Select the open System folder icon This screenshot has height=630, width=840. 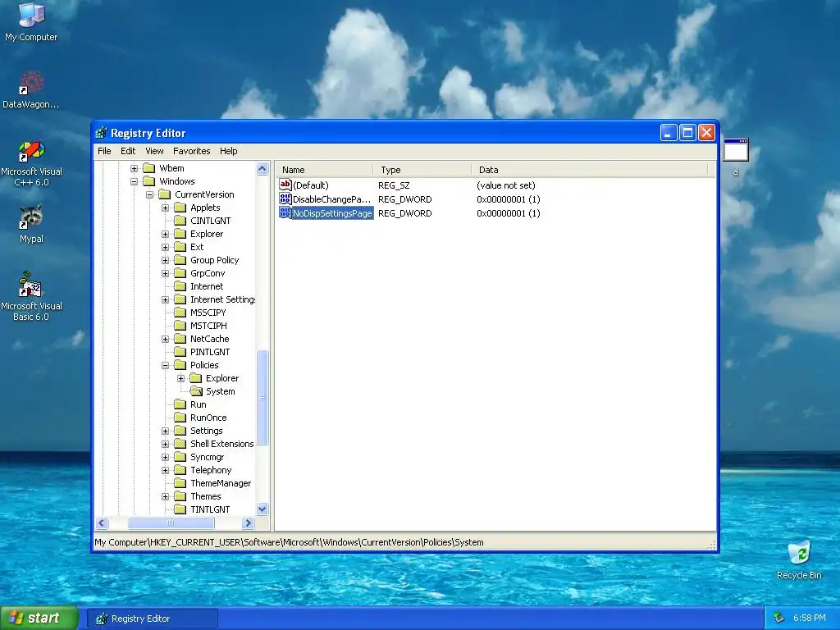pos(196,391)
